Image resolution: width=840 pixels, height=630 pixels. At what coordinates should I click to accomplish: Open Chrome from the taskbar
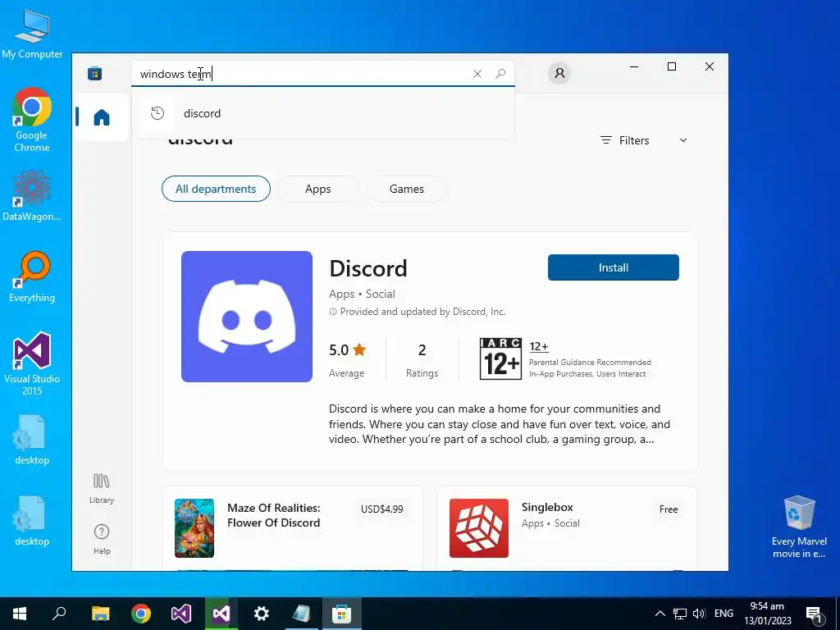[141, 614]
